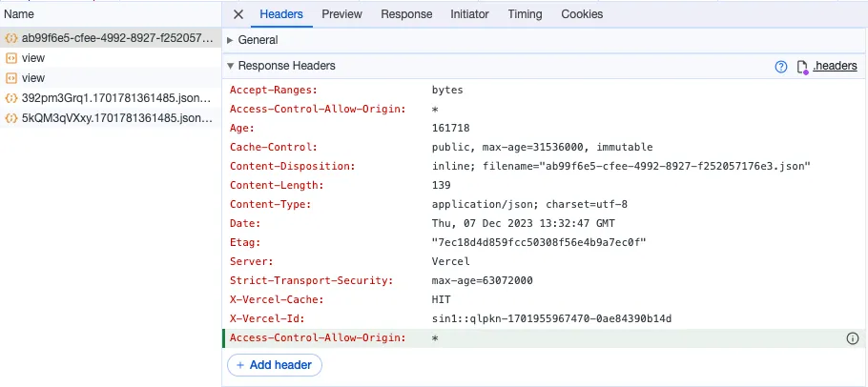Select the Initiator tab
Image resolution: width=868 pixels, height=387 pixels.
pyautogui.click(x=469, y=14)
